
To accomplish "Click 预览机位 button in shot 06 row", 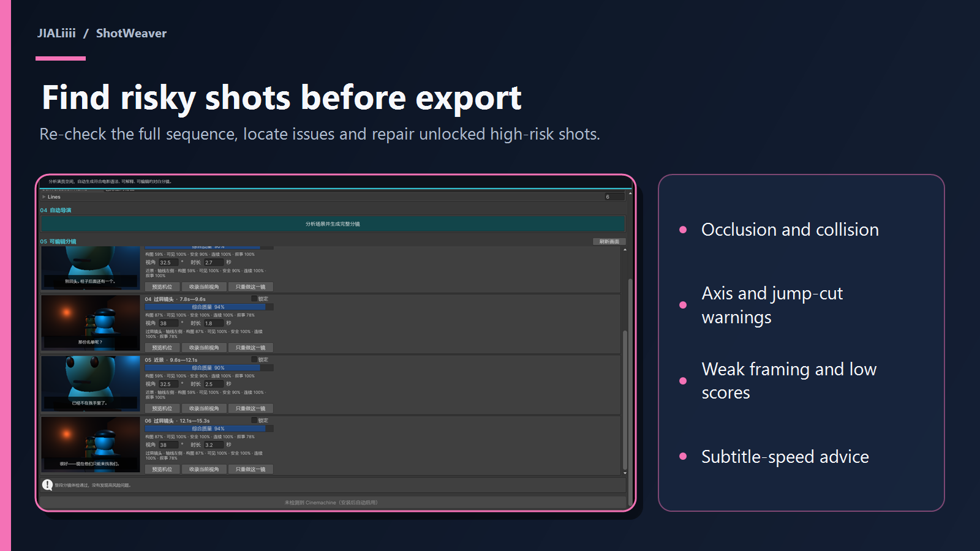I will (162, 470).
